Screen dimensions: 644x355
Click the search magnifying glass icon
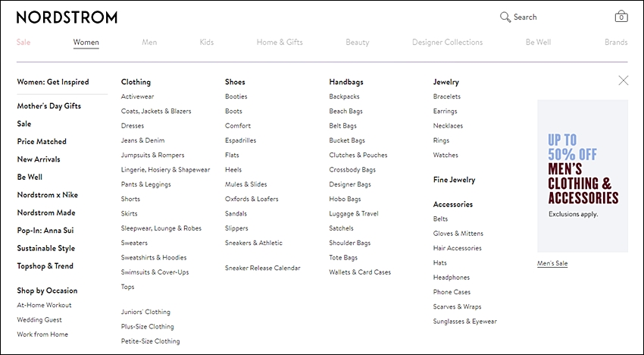[505, 17]
